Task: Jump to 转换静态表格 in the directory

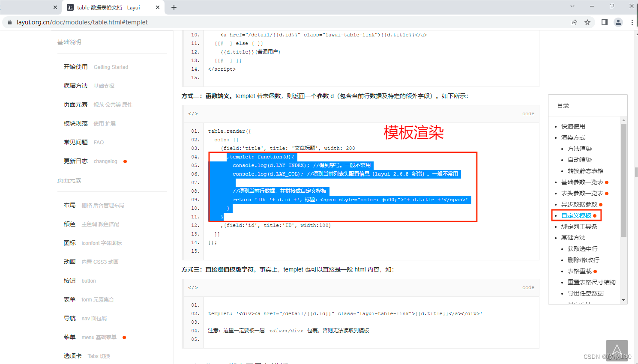Action: coord(586,171)
